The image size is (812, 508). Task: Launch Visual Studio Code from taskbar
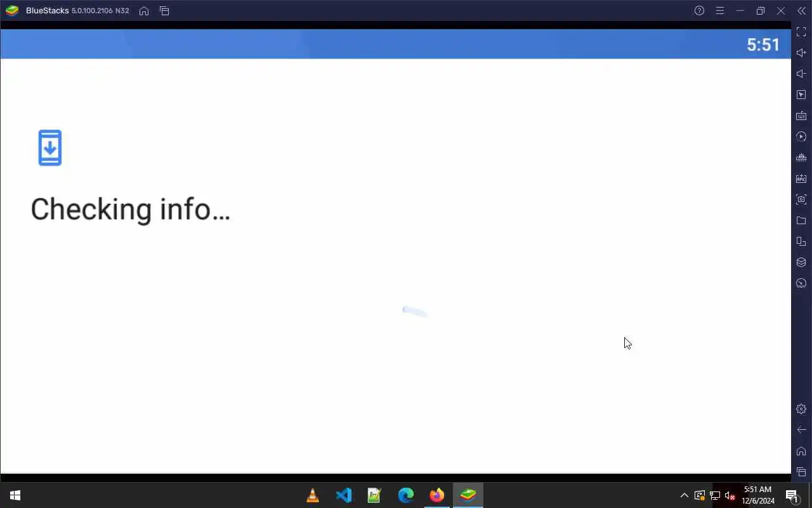[344, 495]
